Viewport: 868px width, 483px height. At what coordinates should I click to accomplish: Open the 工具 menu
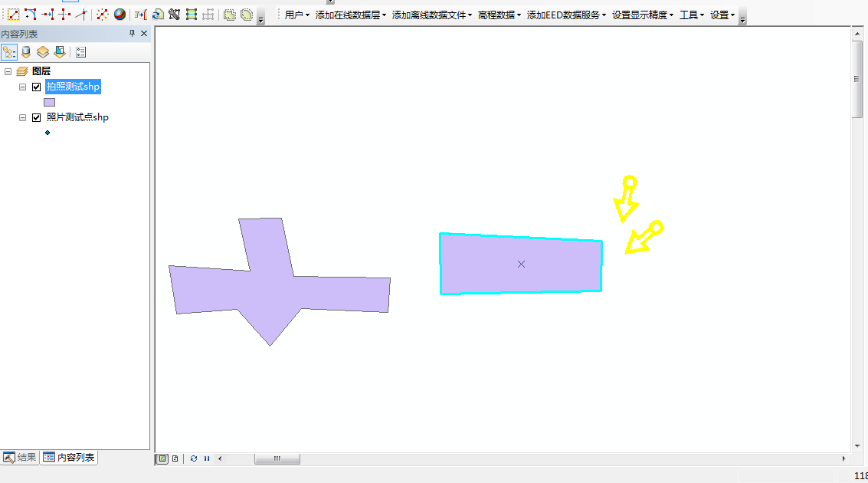(x=691, y=15)
